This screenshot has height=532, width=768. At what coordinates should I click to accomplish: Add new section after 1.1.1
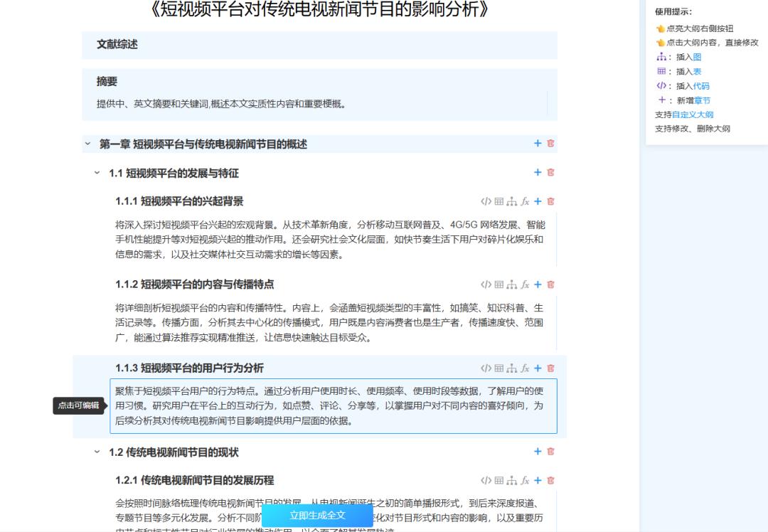pyautogui.click(x=538, y=201)
